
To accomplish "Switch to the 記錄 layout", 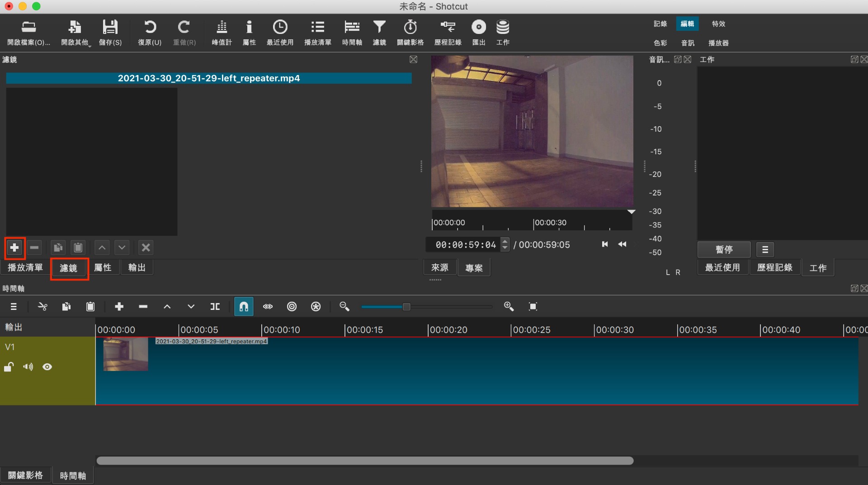I will click(660, 24).
